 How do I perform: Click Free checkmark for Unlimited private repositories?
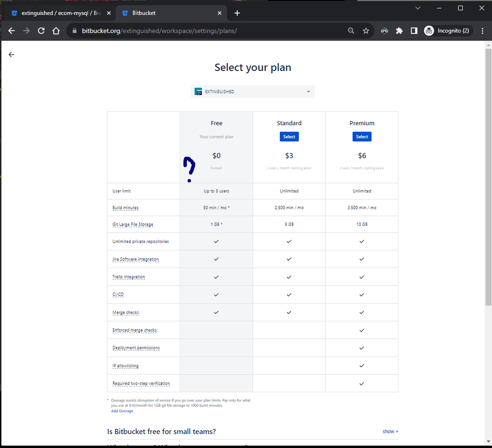tap(216, 241)
